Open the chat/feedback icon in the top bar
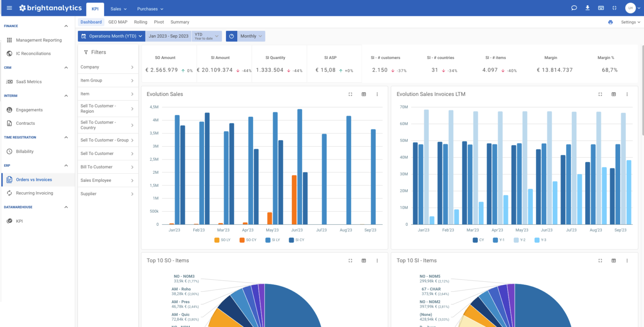 [x=574, y=8]
